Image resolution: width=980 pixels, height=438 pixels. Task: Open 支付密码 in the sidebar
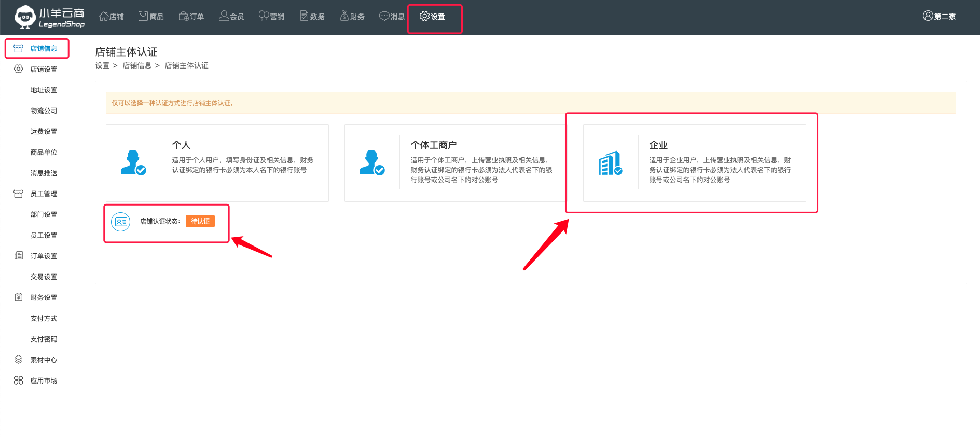[x=44, y=339]
